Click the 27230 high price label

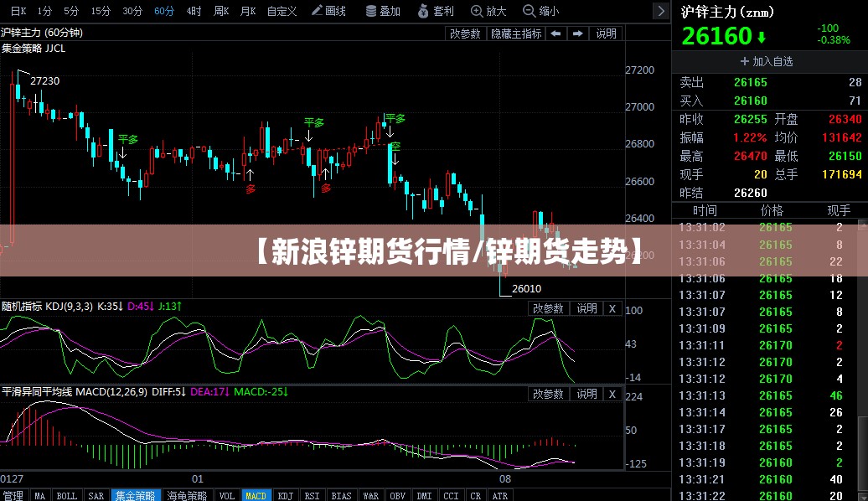[45, 81]
